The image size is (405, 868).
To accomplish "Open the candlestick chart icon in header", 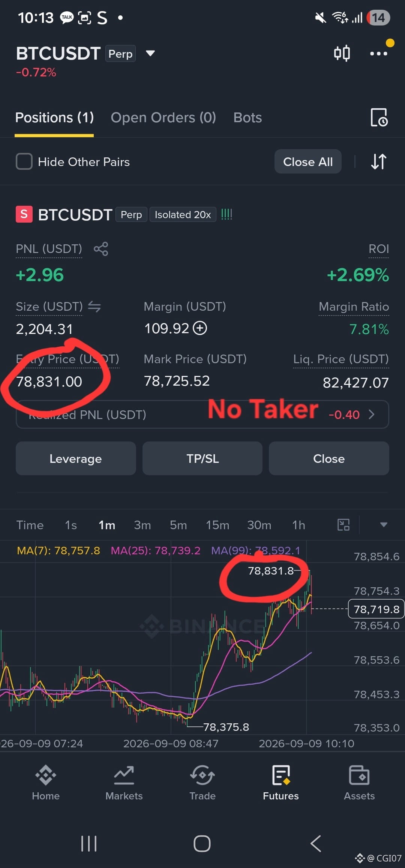I will (342, 53).
